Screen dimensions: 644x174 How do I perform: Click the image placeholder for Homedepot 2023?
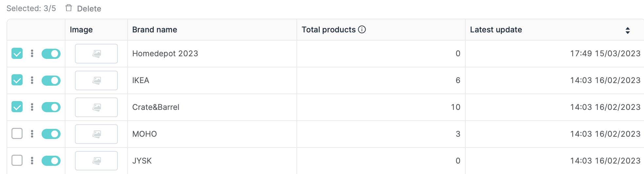click(96, 54)
